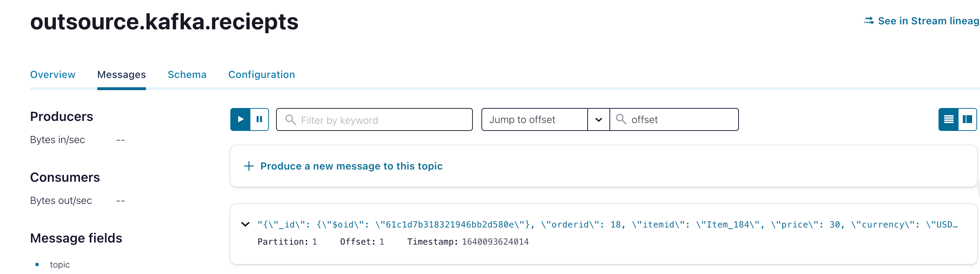This screenshot has height=274, width=980.
Task: Switch to the card column view icon
Action: pos(967,119)
